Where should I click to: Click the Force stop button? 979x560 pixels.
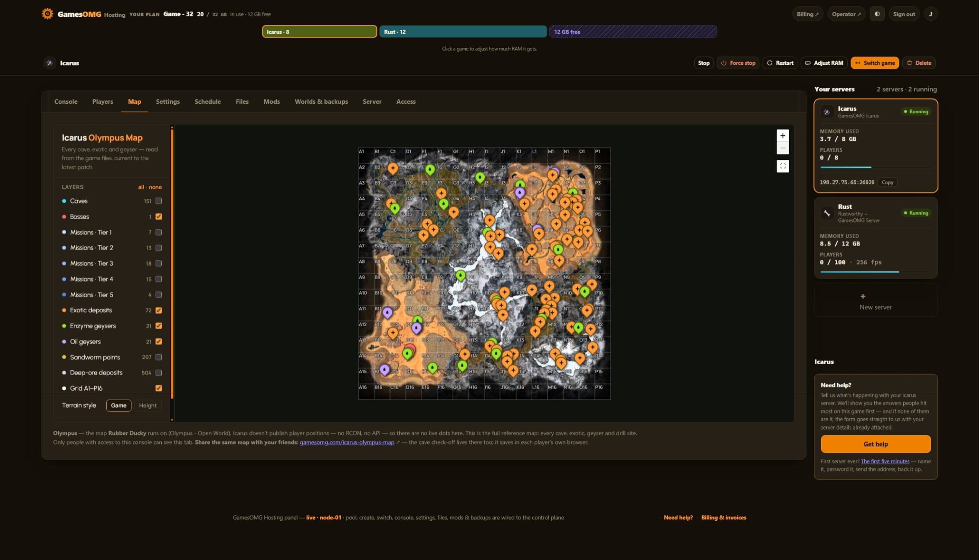(738, 63)
